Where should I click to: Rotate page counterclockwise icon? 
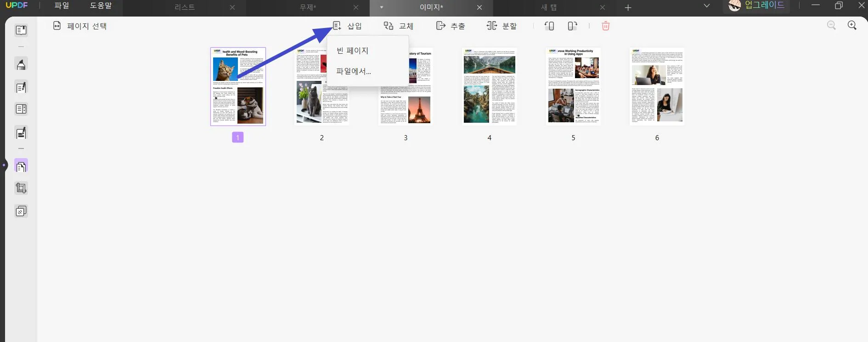549,26
